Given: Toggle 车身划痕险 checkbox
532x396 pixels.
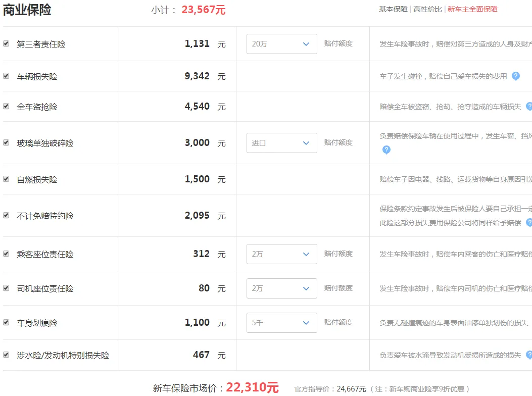Looking at the screenshot, I should 6,322.
